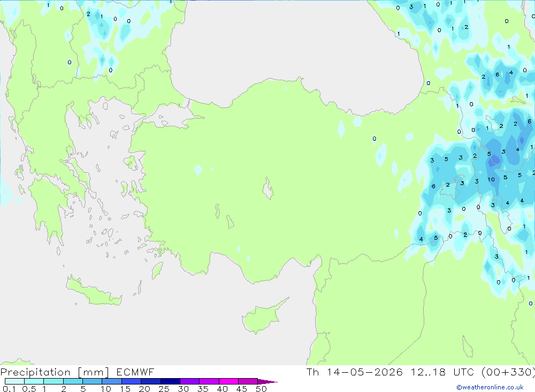535x392 pixels.
Task: Click the legend label '40'
Action: point(223,389)
